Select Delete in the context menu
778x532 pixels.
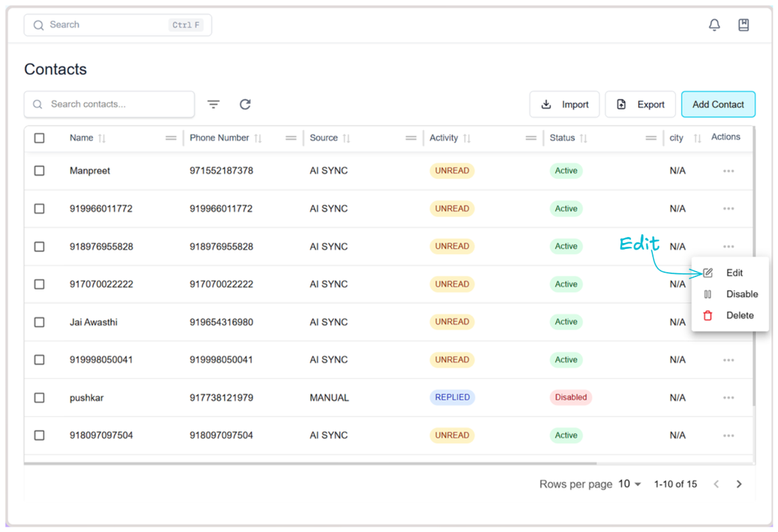coord(739,316)
